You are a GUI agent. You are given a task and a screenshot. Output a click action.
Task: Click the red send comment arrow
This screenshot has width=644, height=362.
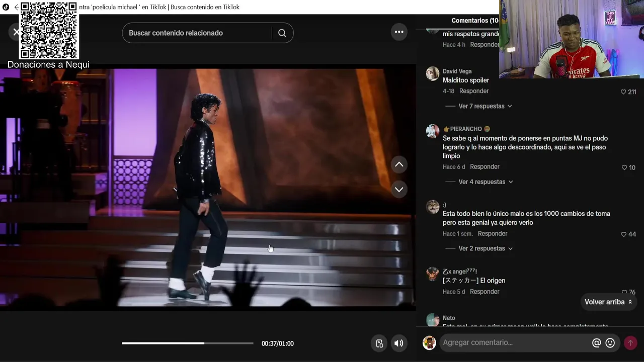pyautogui.click(x=630, y=343)
